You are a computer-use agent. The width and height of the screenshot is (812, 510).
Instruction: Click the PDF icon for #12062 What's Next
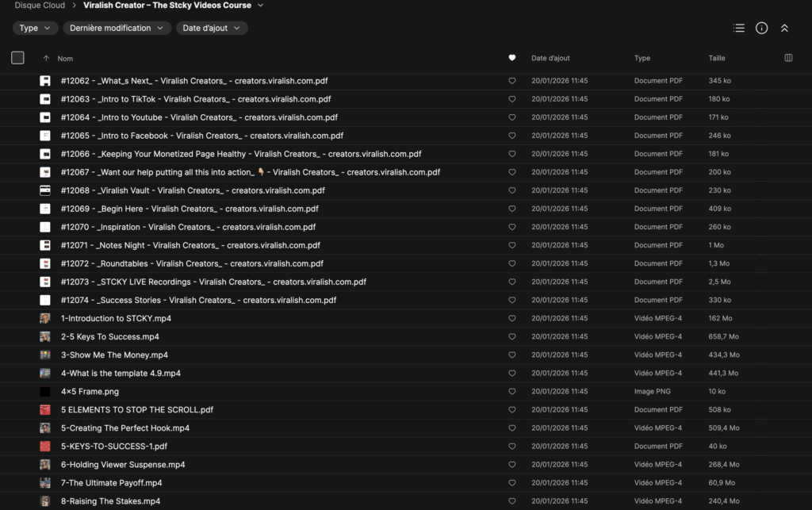[45, 81]
